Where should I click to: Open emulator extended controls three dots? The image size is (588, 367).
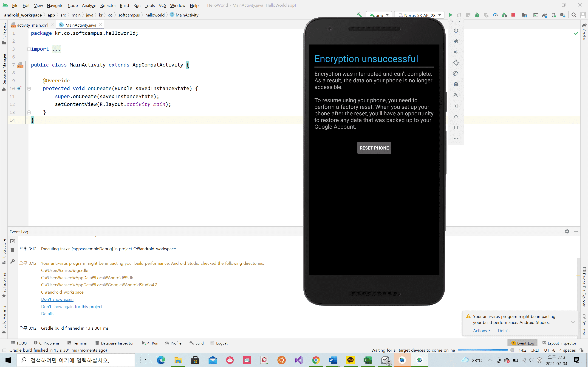456,138
